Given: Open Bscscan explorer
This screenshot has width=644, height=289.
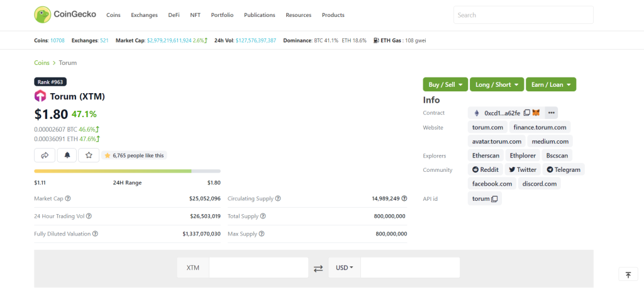Looking at the screenshot, I should click(x=557, y=156).
